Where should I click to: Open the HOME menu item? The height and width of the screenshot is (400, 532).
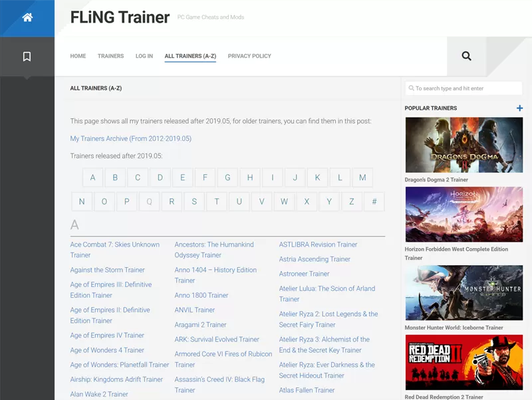(x=78, y=56)
